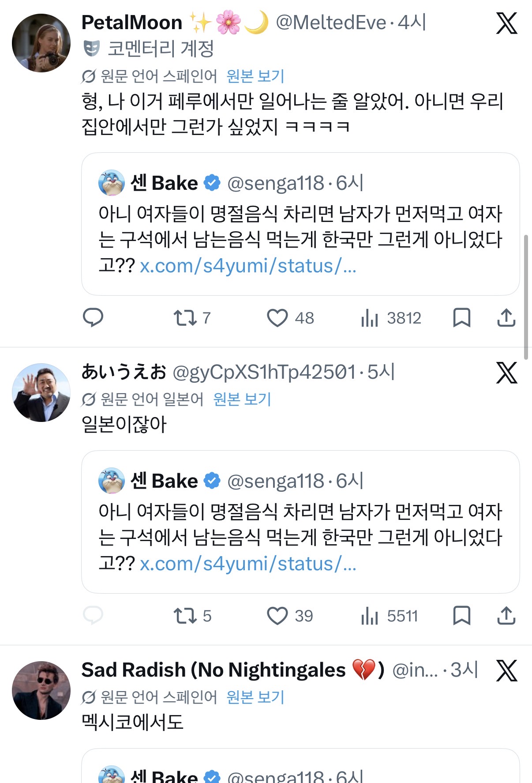The height and width of the screenshot is (783, 532).
Task: Repost PetalMoon's post with 7 reposts
Action: coord(185,318)
